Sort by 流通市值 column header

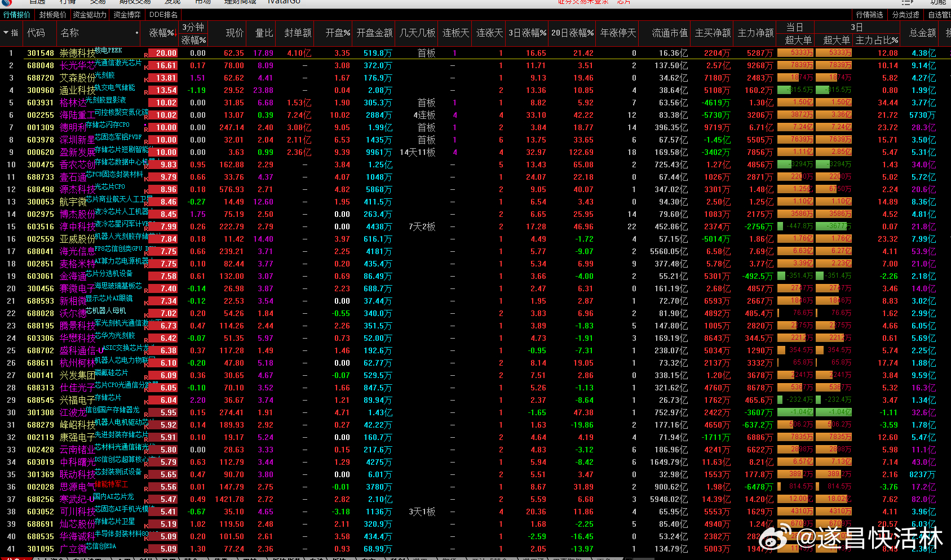click(670, 33)
